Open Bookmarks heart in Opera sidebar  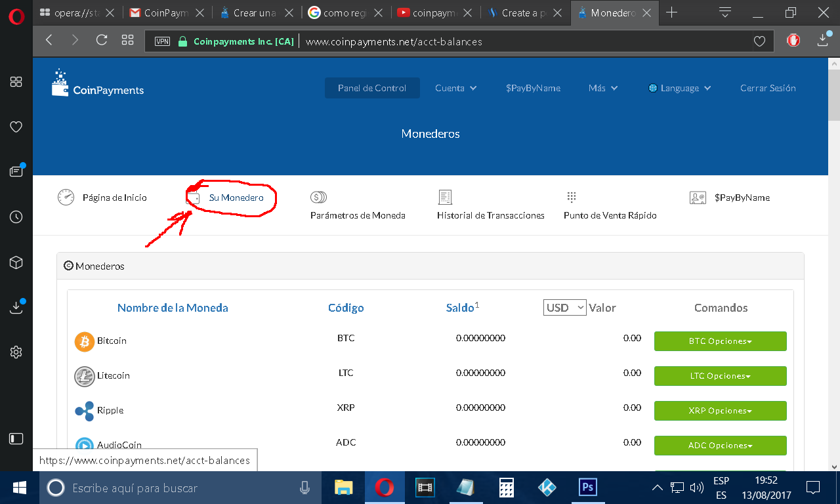point(16,127)
